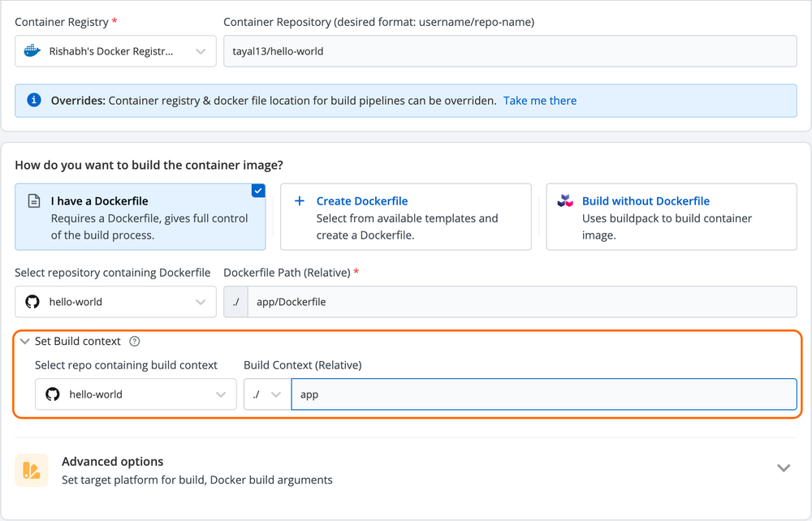Click the buildpack icon beside Build without Dockerfile
This screenshot has width=812, height=521.
[x=563, y=200]
